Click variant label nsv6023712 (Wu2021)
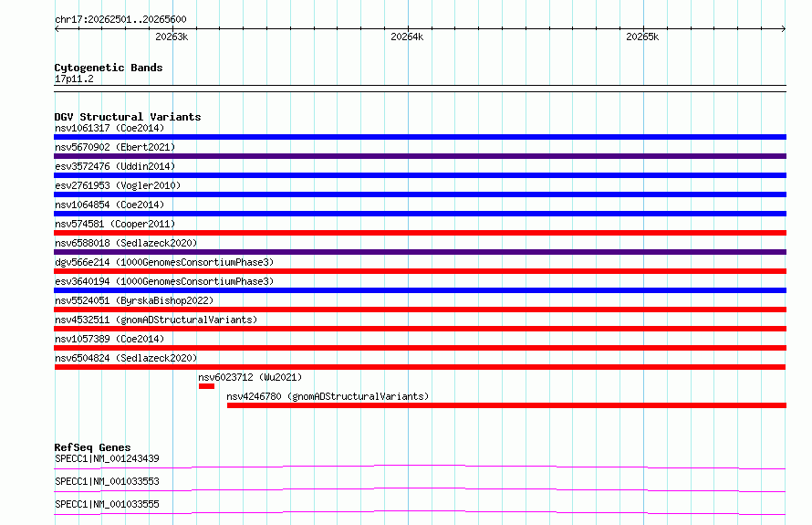 coord(250,377)
